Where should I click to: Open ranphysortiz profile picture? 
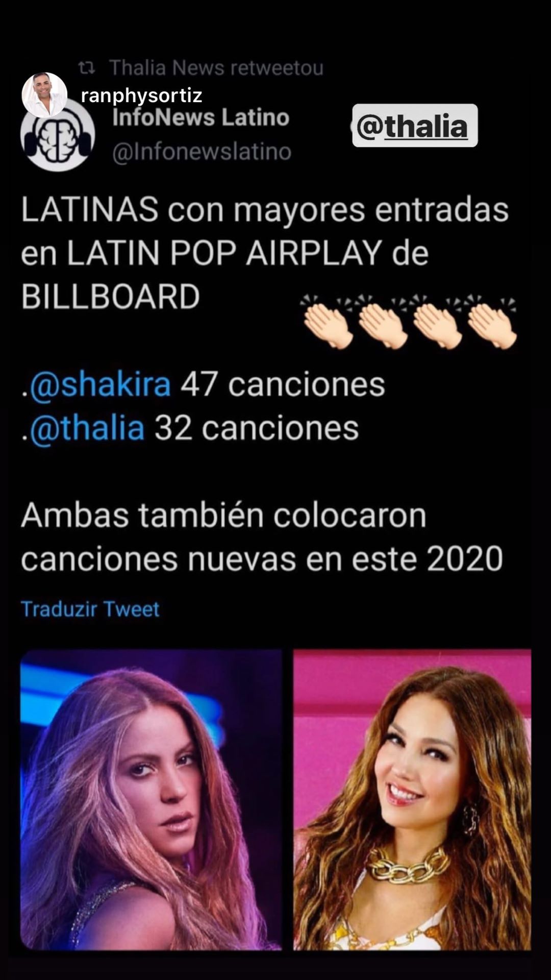[44, 95]
